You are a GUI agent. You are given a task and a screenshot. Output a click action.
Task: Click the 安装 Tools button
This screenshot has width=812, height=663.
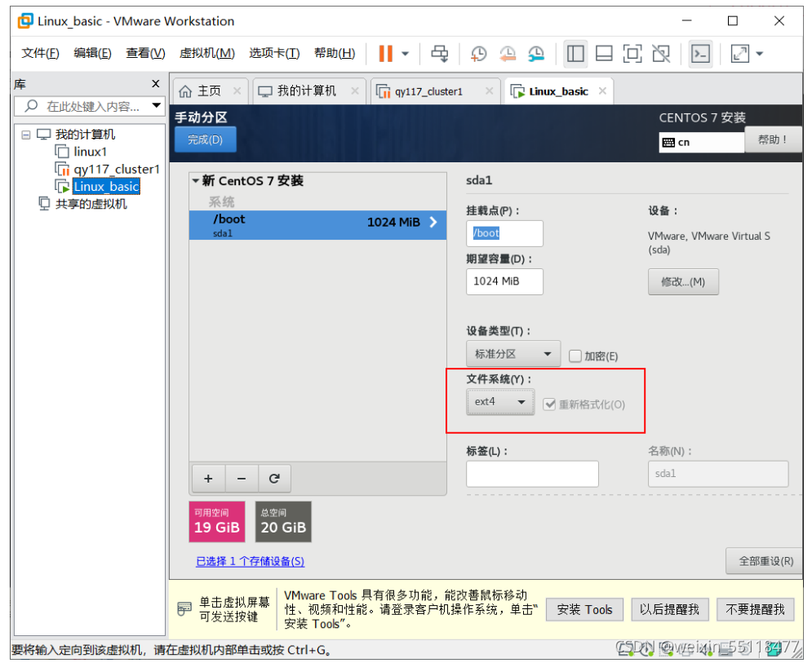point(584,610)
